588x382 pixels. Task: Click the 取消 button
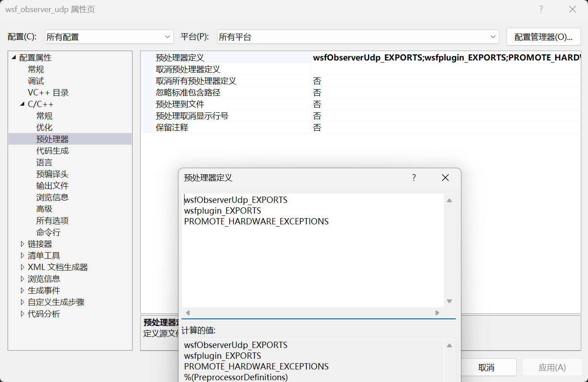click(x=486, y=368)
